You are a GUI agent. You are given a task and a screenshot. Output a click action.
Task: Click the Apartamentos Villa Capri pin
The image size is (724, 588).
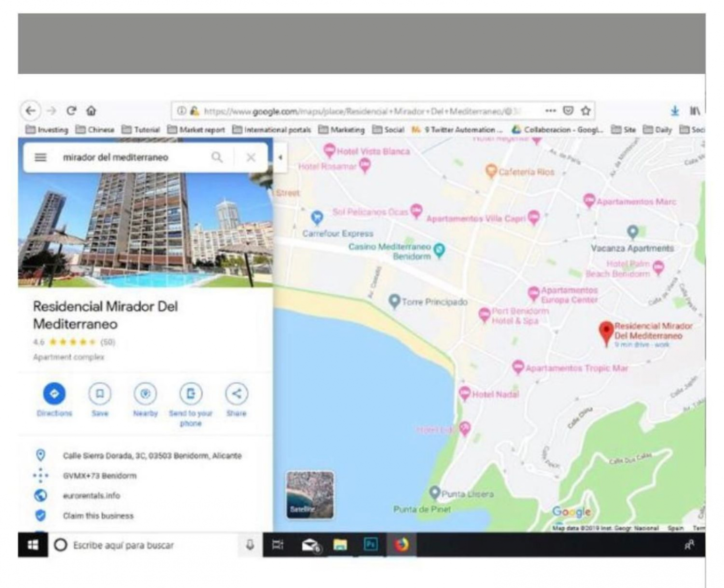pyautogui.click(x=534, y=217)
